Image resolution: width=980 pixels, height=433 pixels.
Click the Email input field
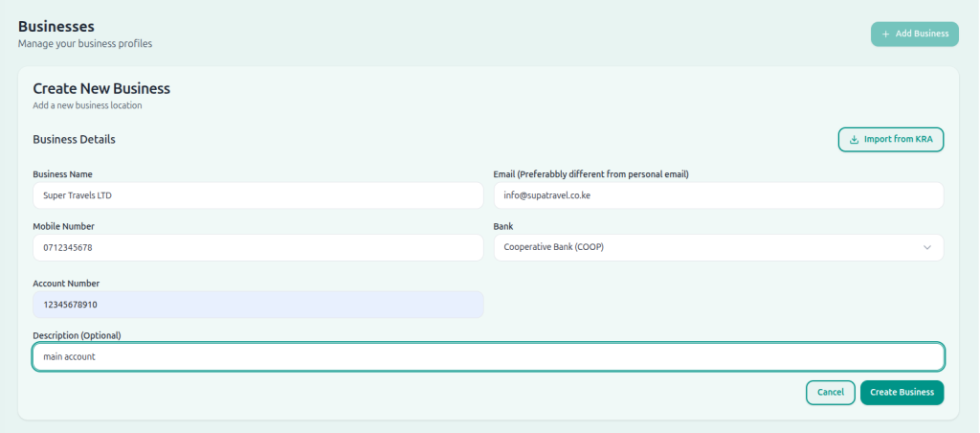click(719, 195)
